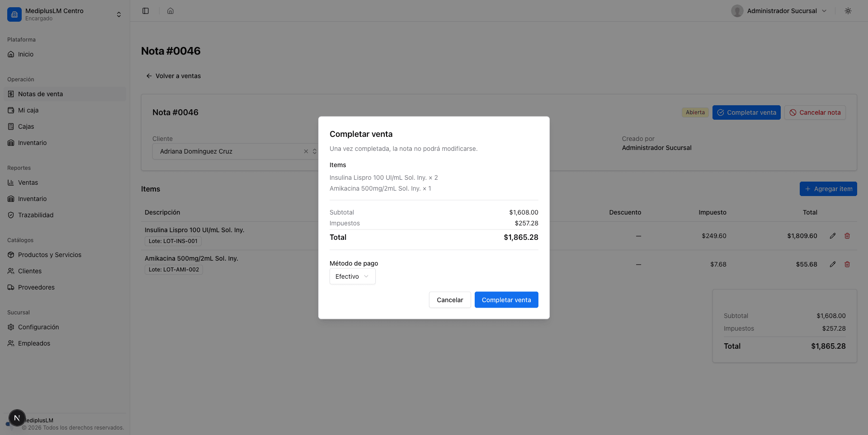Open the Next.js dev tools badge
This screenshot has height=435, width=868.
click(17, 418)
